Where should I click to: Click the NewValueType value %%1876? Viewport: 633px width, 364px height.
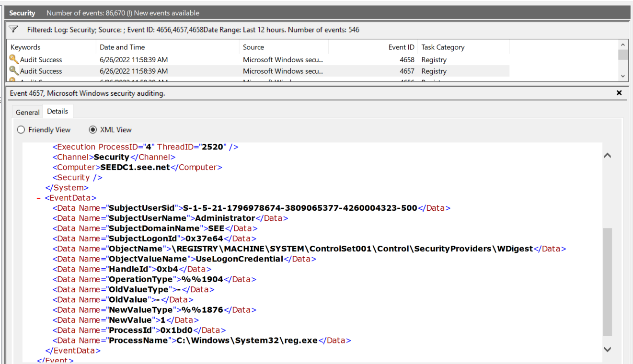(x=202, y=309)
